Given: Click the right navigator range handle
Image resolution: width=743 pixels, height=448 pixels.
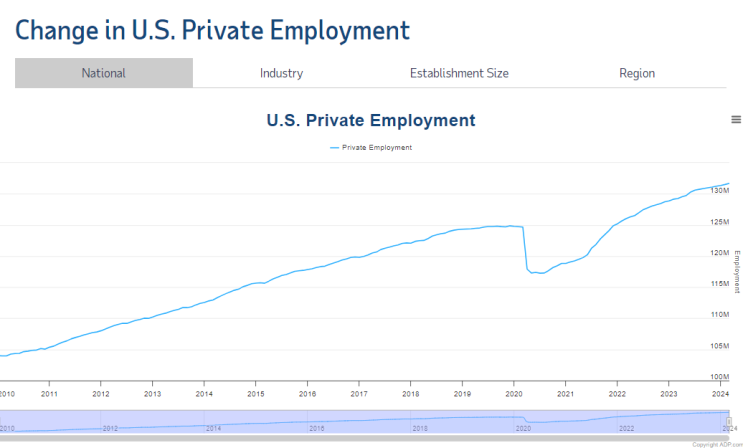Looking at the screenshot, I should 729,421.
